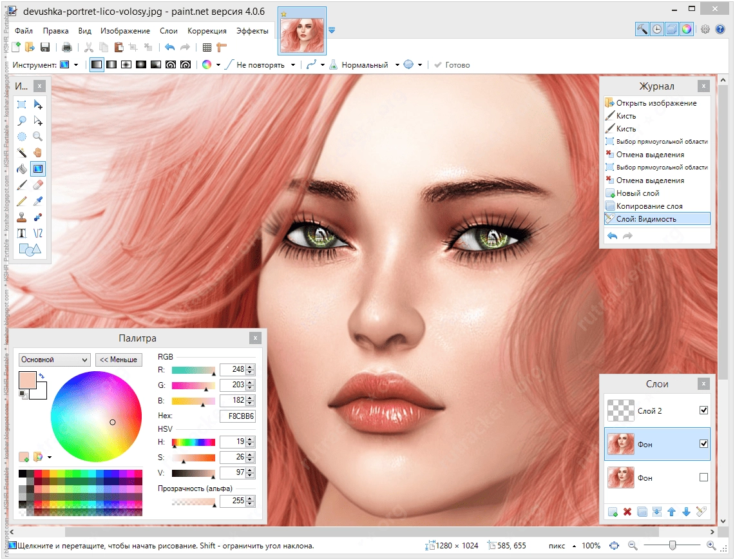The width and height of the screenshot is (735, 560).
Task: Select the Eraser tool
Action: click(38, 185)
